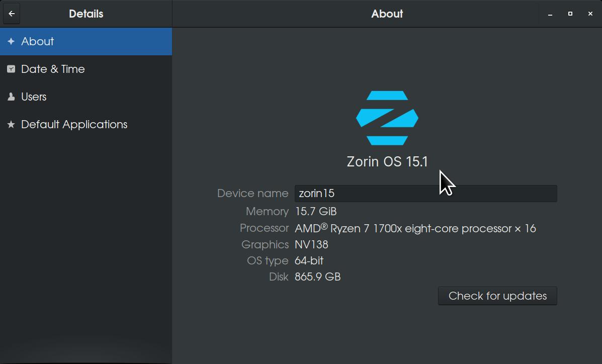Click the Zorin OS logo
Image resolution: width=602 pixels, height=364 pixels.
pos(387,118)
